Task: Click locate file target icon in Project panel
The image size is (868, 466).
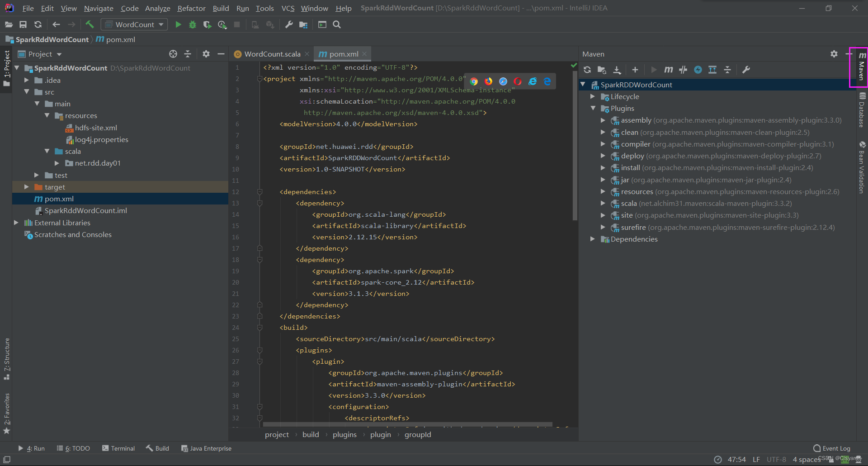Action: (x=173, y=54)
